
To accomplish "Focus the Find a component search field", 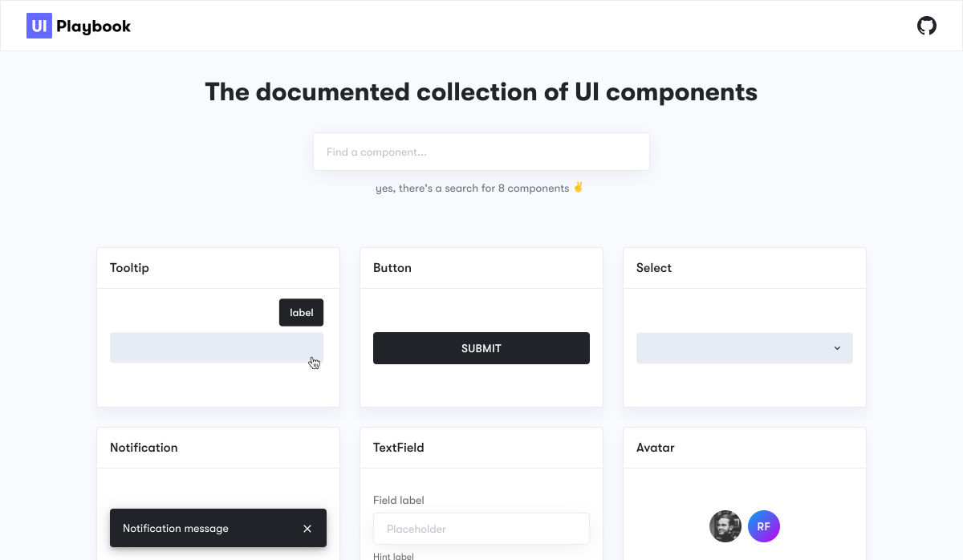I will tap(481, 152).
